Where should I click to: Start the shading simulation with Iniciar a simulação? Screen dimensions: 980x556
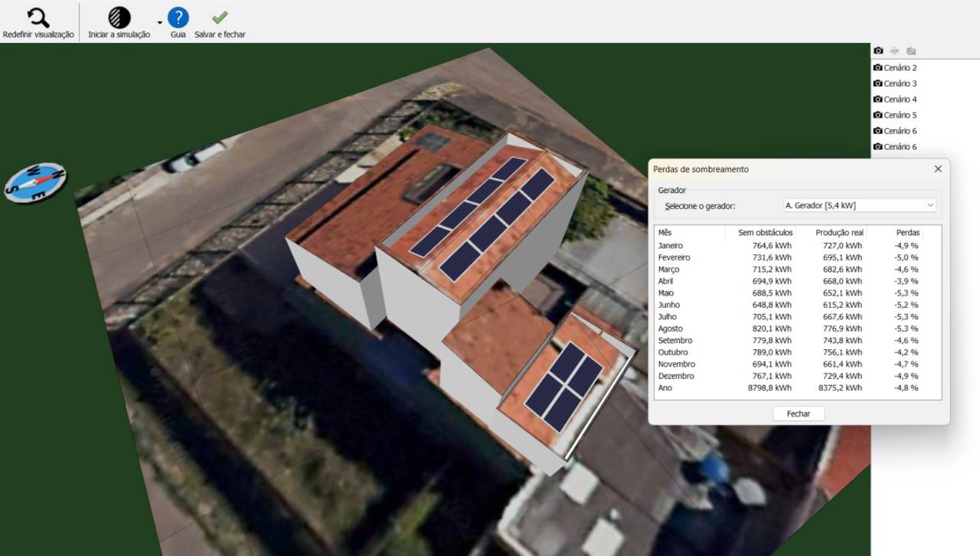(119, 18)
